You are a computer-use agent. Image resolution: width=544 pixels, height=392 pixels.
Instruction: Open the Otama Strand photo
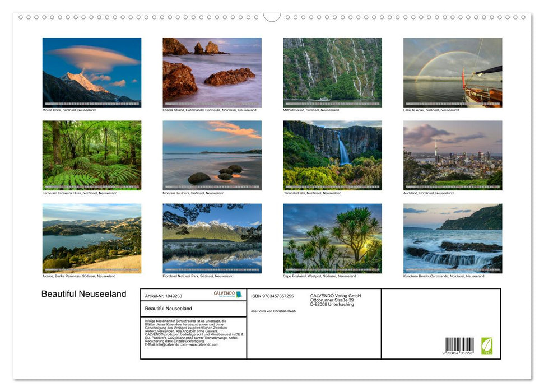[x=212, y=72]
